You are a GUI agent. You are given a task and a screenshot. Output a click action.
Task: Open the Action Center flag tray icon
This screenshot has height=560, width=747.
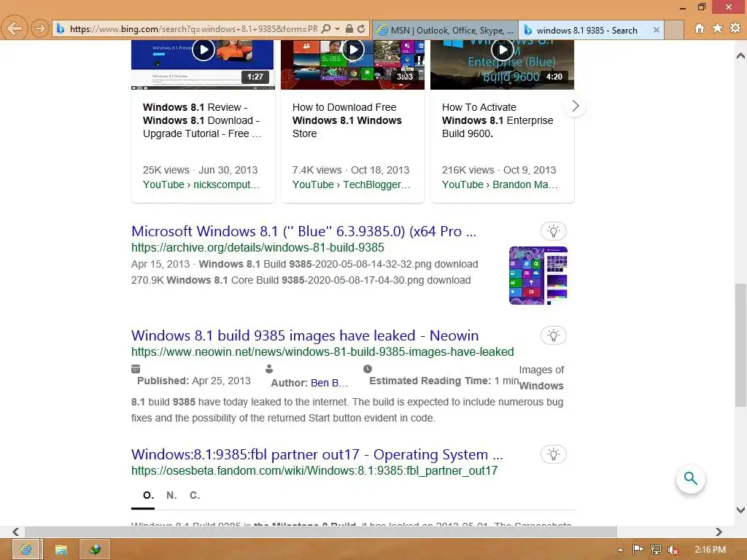(638, 550)
